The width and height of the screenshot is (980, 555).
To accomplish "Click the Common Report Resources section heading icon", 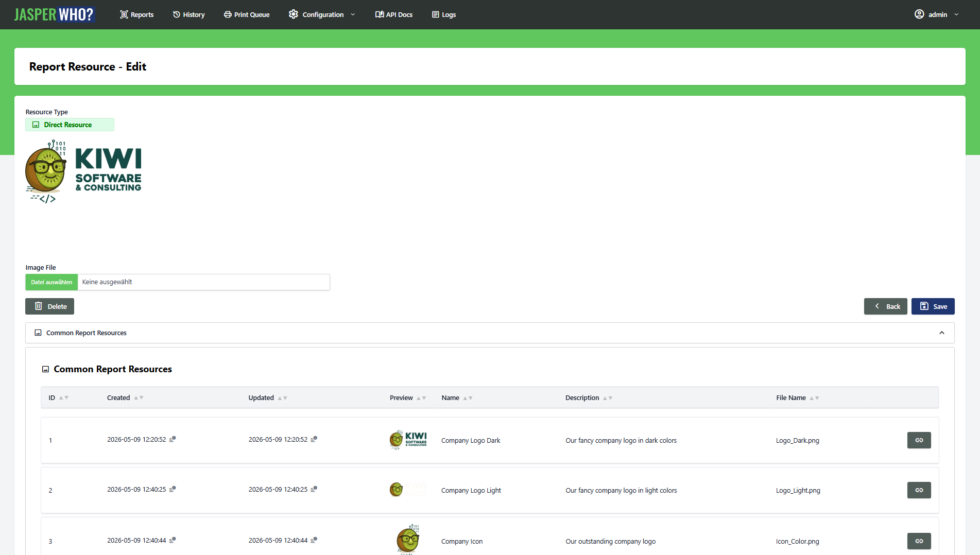I will [45, 369].
